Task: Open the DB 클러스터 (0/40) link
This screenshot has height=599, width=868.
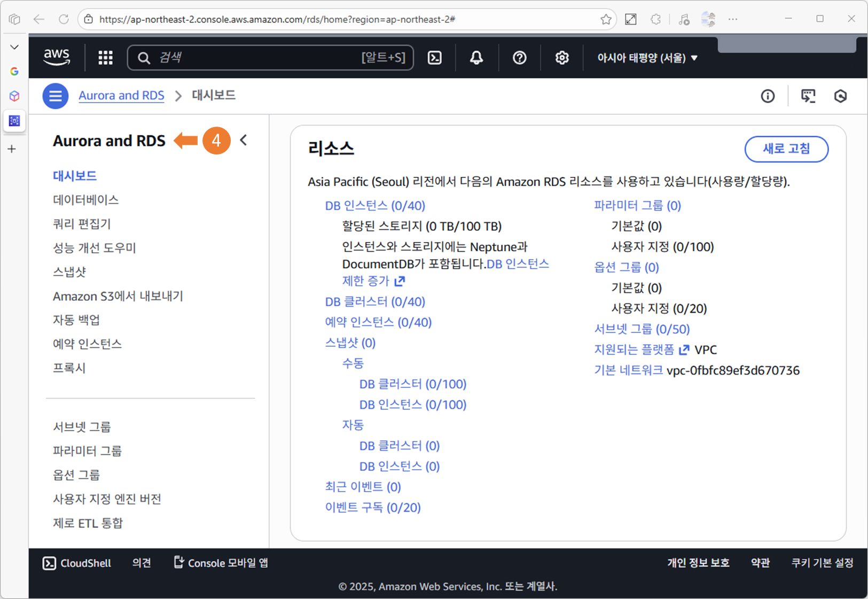Action: pyautogui.click(x=375, y=302)
